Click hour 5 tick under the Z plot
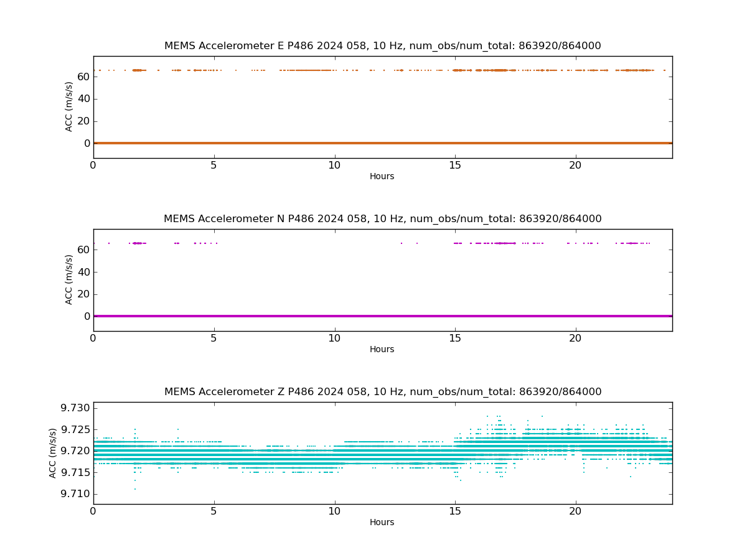 pos(214,511)
